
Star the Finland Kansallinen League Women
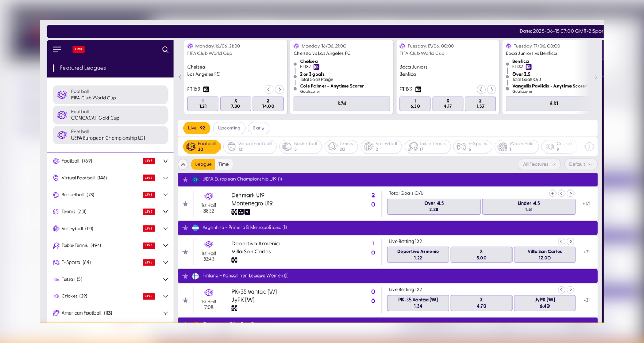pyautogui.click(x=185, y=276)
